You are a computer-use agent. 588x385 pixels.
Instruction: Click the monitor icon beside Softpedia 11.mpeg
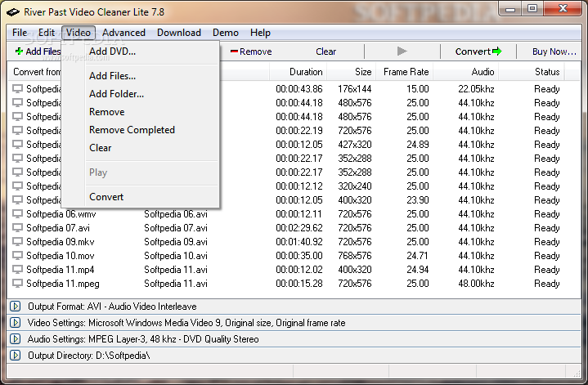tap(17, 284)
